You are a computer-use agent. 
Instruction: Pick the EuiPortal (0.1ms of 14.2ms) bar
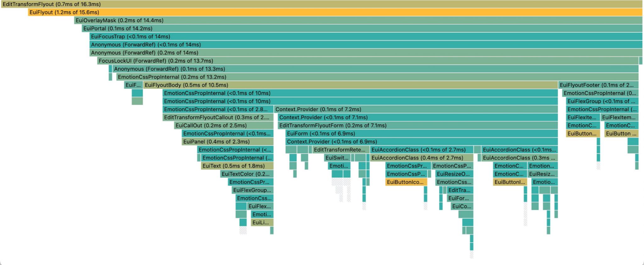click(362, 29)
